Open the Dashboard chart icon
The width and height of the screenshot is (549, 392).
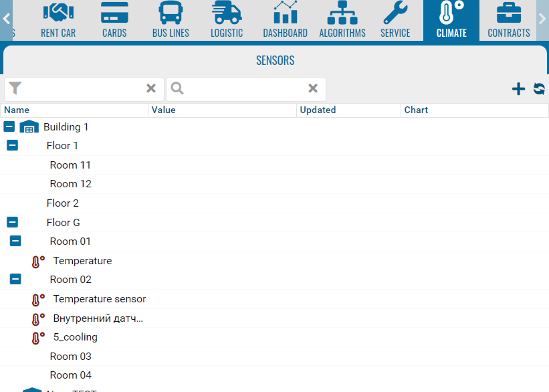(x=285, y=13)
